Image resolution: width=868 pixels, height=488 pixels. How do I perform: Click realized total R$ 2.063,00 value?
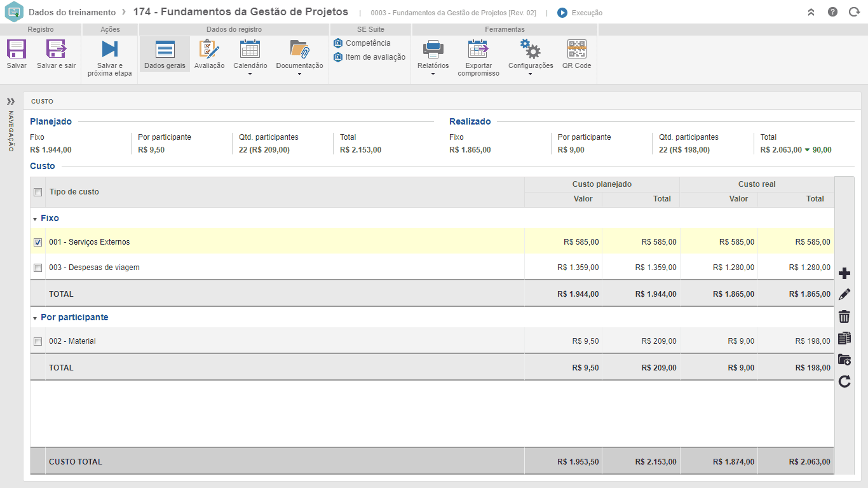[x=781, y=150]
